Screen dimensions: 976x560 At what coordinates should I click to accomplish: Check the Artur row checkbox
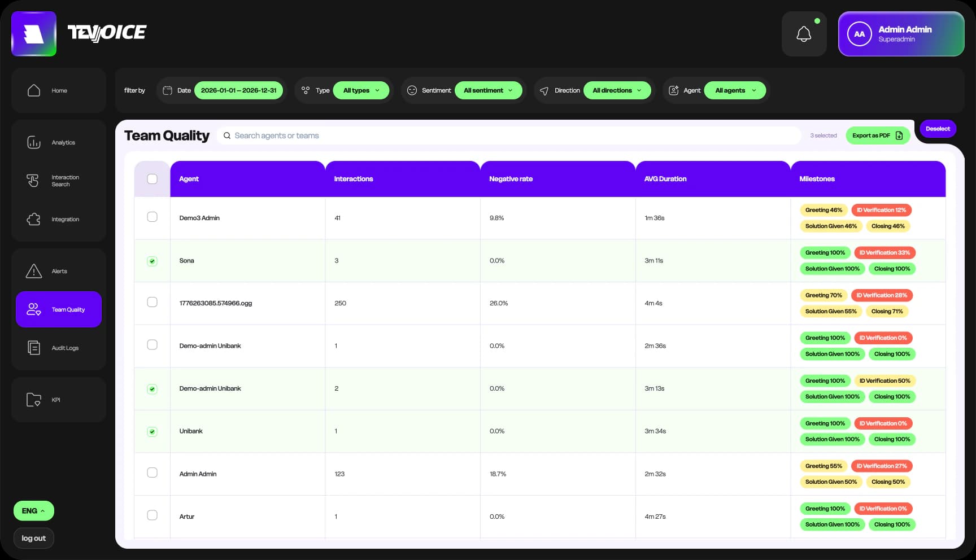click(152, 515)
